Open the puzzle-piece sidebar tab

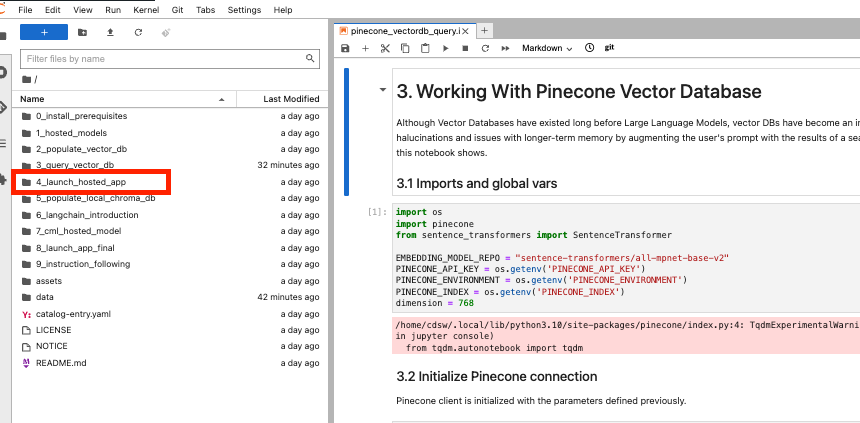pyautogui.click(x=3, y=179)
